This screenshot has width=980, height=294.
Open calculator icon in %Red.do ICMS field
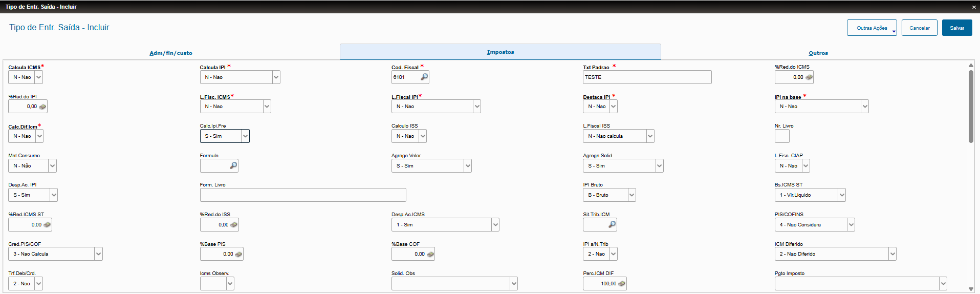pos(809,77)
